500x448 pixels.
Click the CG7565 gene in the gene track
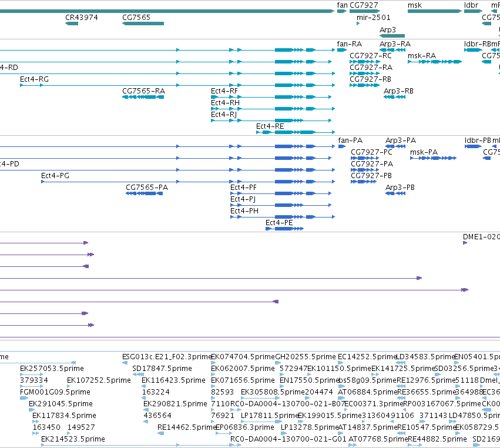point(143,24)
